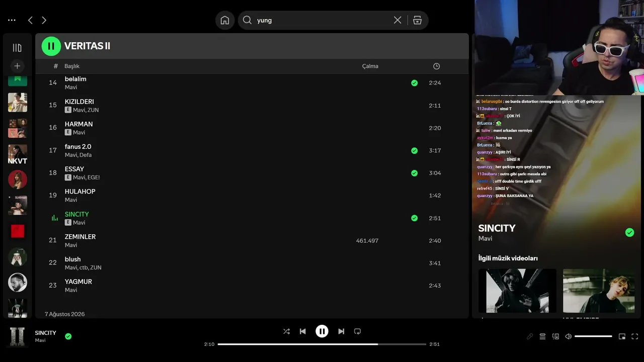This screenshot has height=362, width=644.
Task: Open the large SINCITY title in the right panel
Action: point(497,228)
